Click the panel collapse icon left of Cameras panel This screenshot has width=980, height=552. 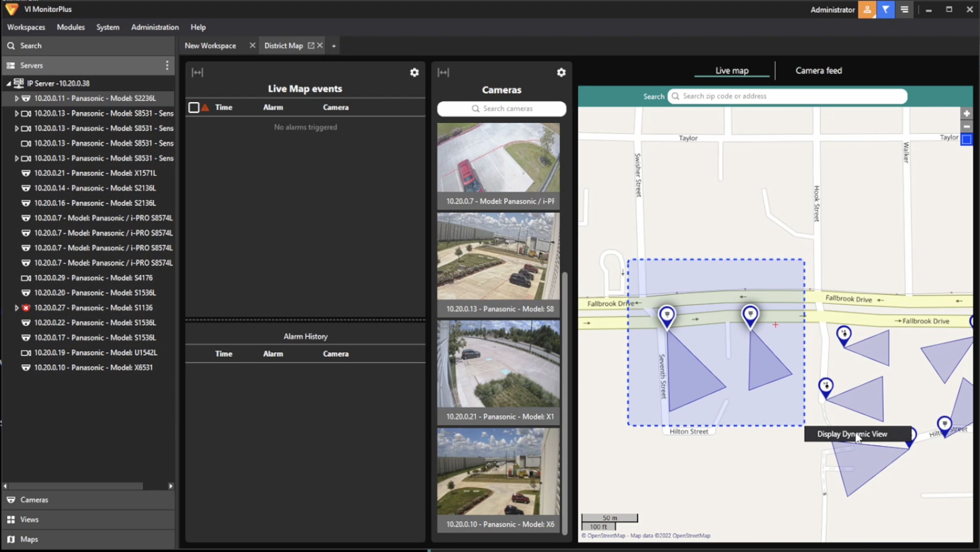(444, 72)
